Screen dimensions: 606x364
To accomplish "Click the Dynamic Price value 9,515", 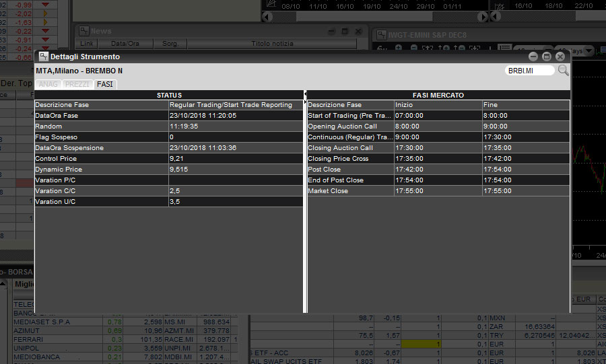I will 236,170.
